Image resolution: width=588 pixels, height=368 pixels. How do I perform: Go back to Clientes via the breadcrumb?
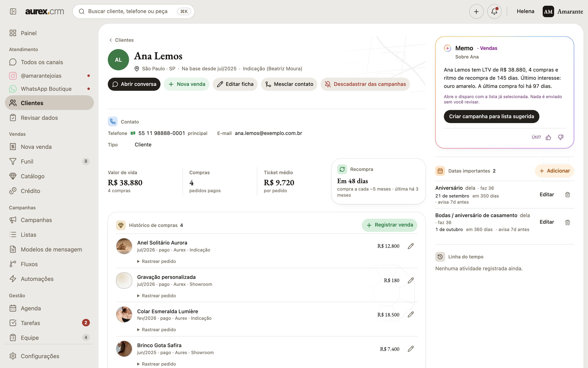(121, 40)
